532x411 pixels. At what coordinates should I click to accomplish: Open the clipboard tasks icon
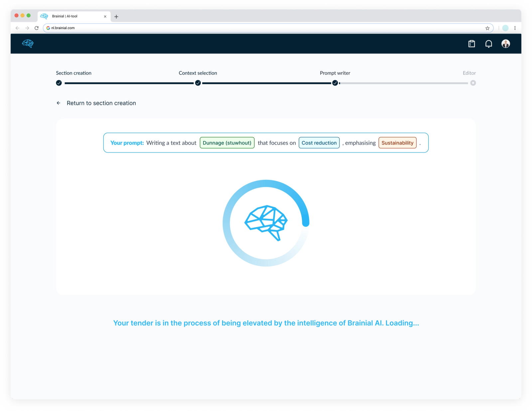click(x=471, y=44)
